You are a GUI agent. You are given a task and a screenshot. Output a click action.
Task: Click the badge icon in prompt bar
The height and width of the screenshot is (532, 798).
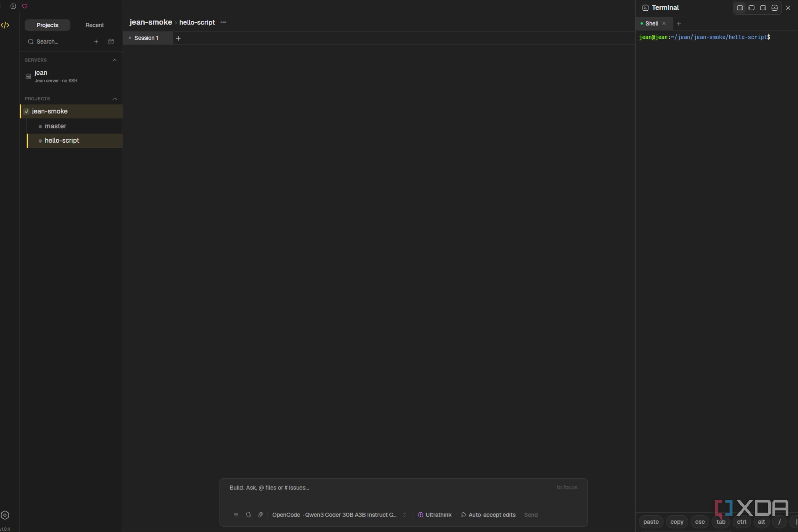pyautogui.click(x=248, y=515)
